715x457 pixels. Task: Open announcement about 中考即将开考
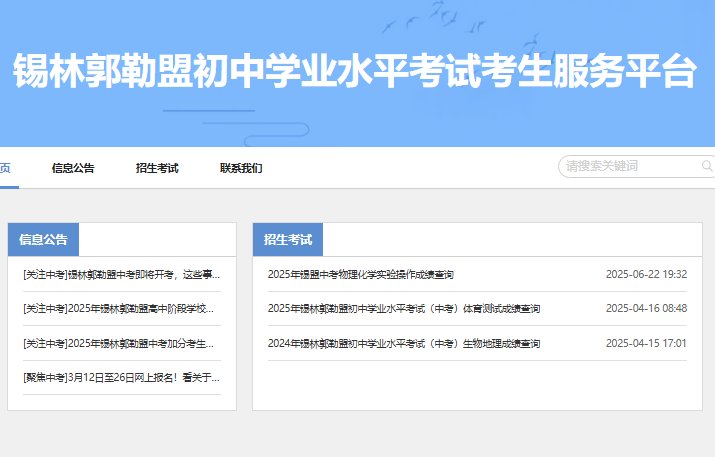(121, 274)
